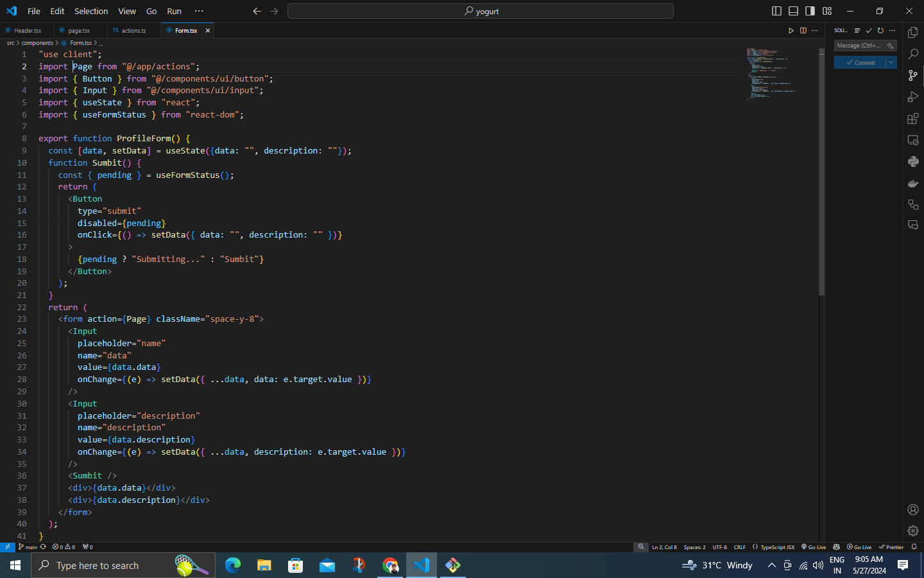This screenshot has width=924, height=578.
Task: Switch to the actions.ts tab
Action: point(133,30)
